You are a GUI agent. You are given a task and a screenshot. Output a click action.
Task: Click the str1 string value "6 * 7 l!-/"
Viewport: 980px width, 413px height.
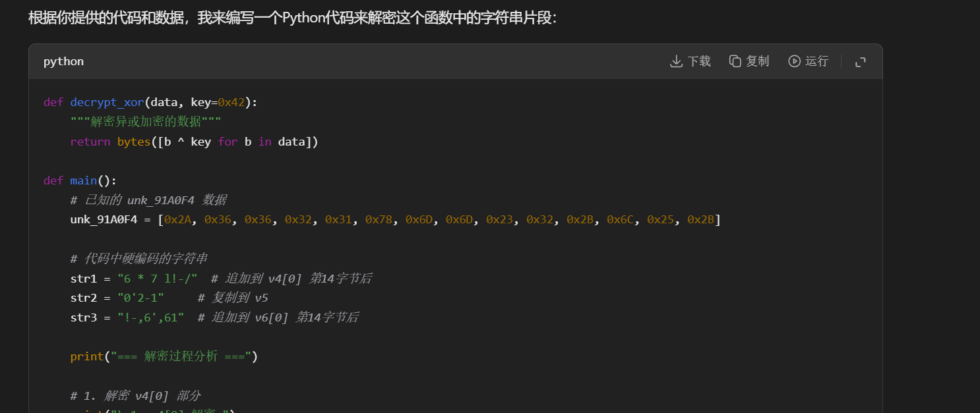pos(157,279)
